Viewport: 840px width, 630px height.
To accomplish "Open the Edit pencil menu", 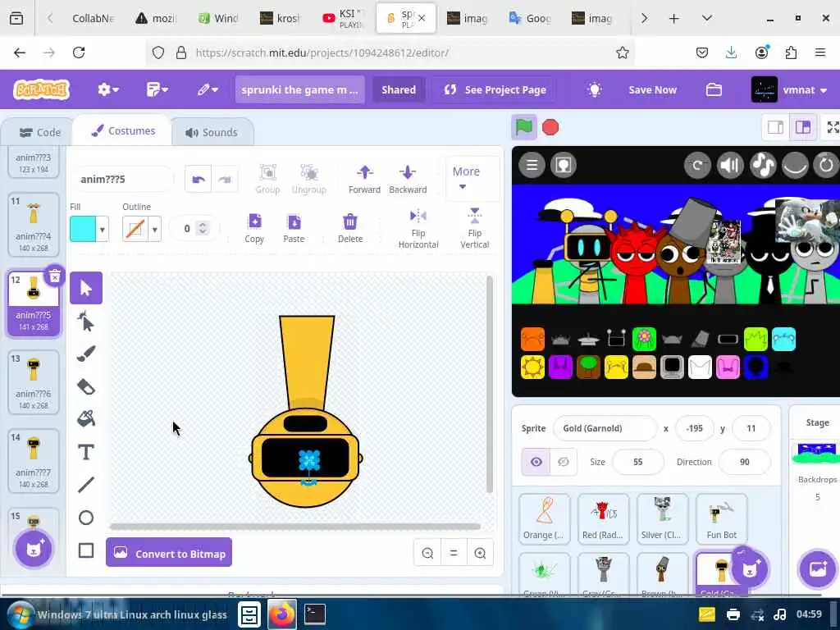I will click(x=208, y=90).
